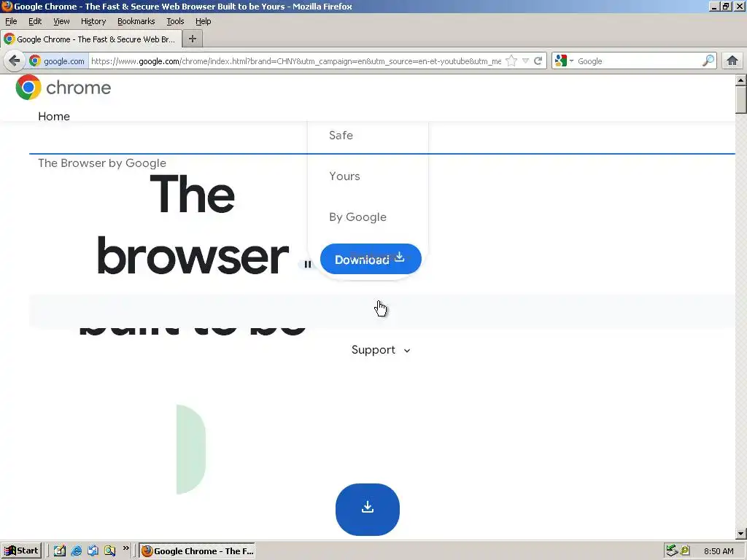This screenshot has height=560, width=747.
Task: Click the Home navigation link
Action: coord(54,116)
